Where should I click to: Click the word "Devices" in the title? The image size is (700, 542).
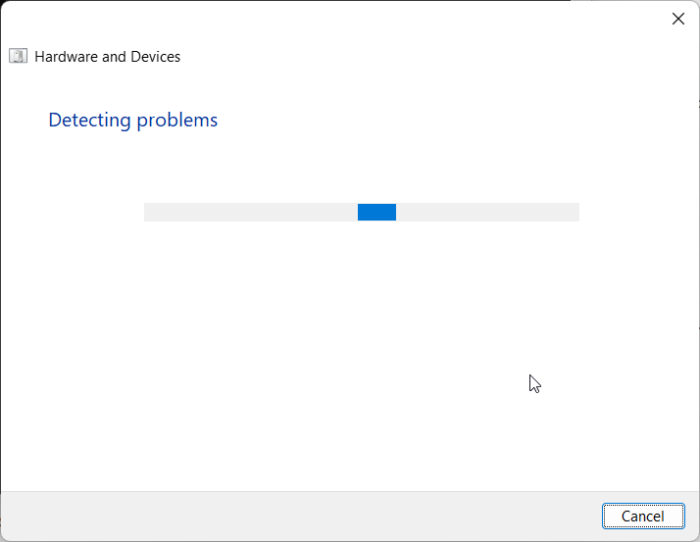point(154,57)
